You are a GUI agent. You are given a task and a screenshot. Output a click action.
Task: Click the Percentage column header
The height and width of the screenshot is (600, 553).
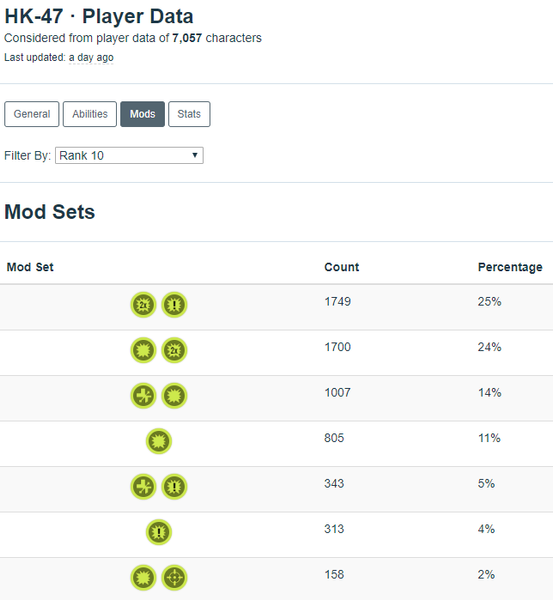click(510, 267)
